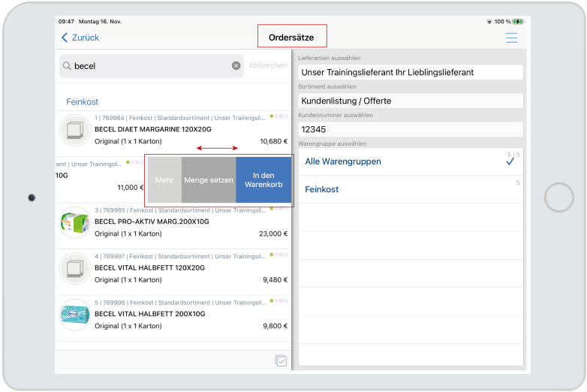Go back with the Zurück button
Viewport: 587px width, 392px height.
point(80,38)
